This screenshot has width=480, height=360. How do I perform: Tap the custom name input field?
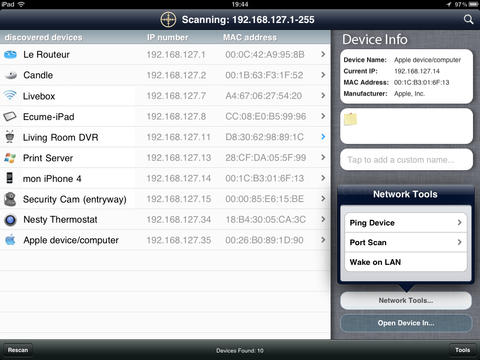(x=406, y=160)
